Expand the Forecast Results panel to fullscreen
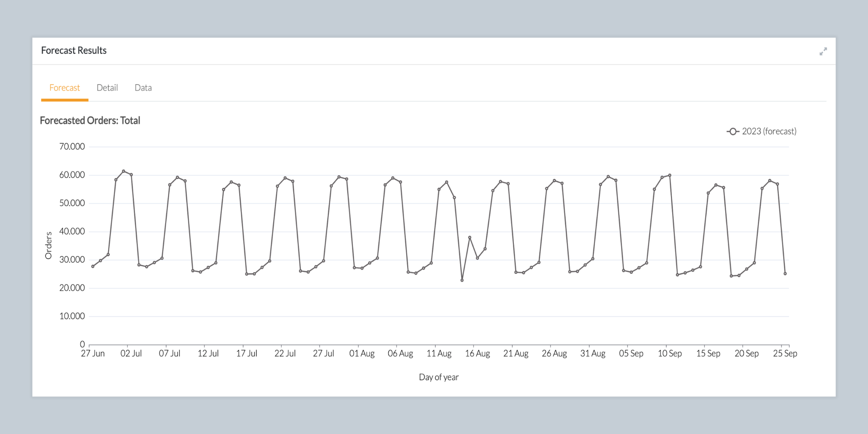The height and width of the screenshot is (434, 868). click(x=823, y=51)
